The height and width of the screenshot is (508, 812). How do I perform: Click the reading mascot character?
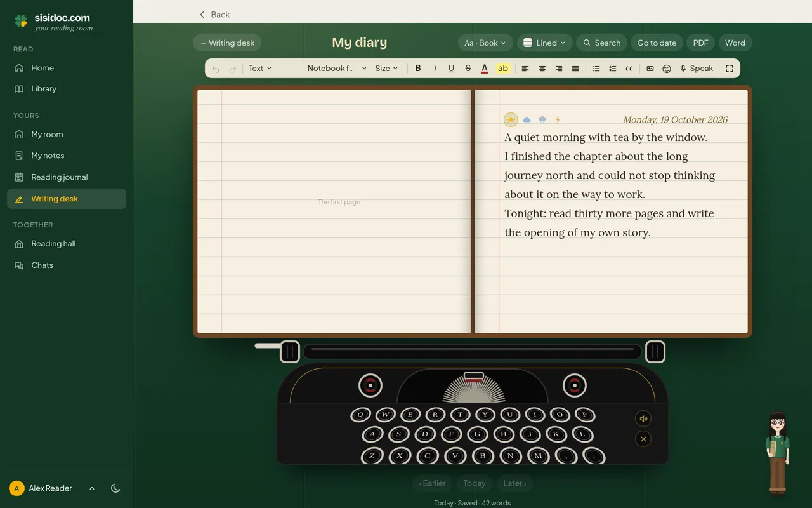tap(777, 452)
